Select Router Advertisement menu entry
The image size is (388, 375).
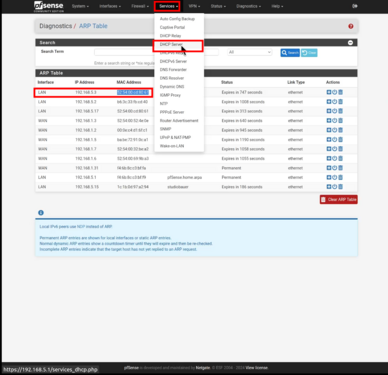tap(179, 121)
